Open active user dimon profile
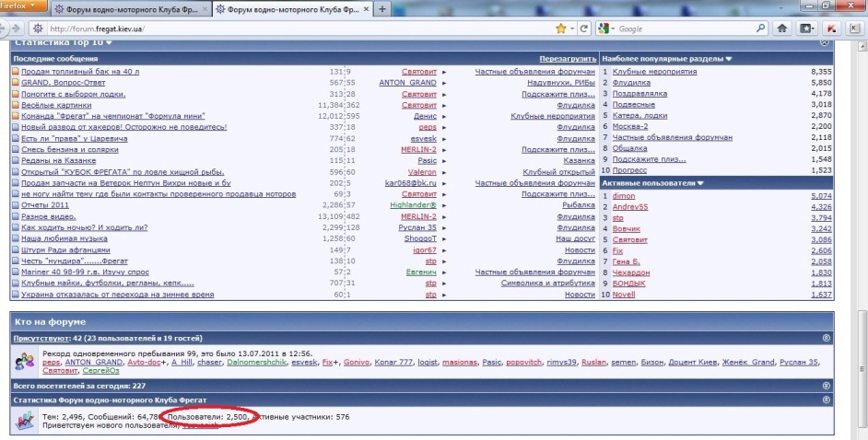 tap(624, 196)
